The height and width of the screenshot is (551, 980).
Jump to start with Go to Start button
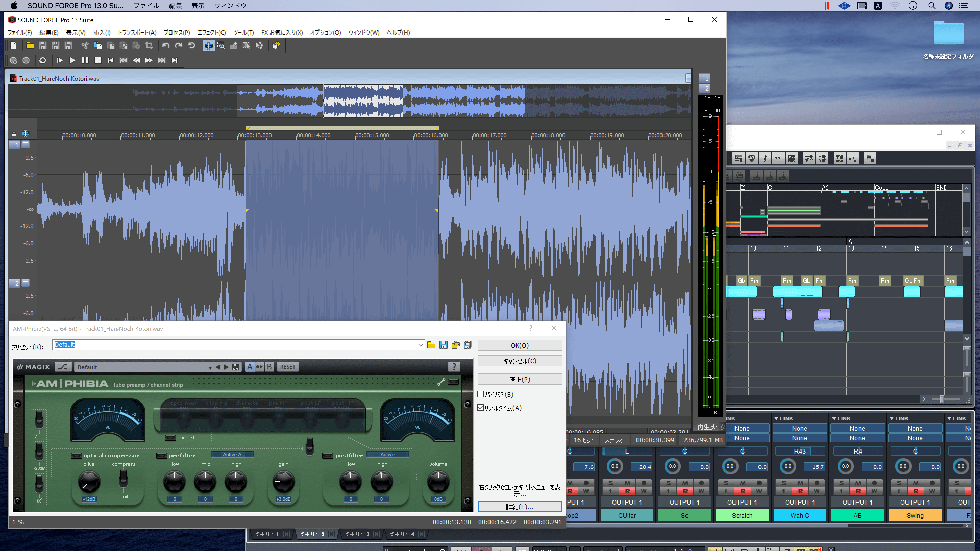click(x=111, y=60)
